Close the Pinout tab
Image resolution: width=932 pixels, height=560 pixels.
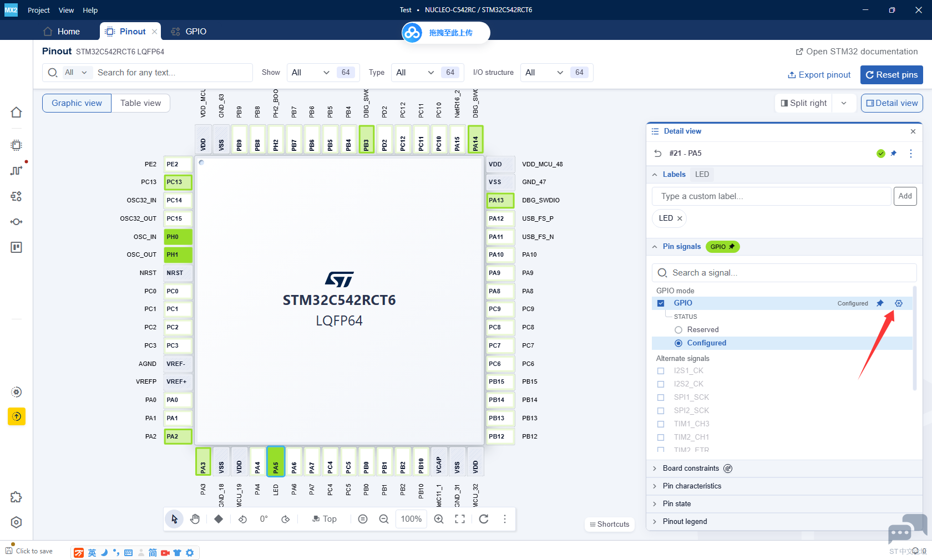coord(155,32)
